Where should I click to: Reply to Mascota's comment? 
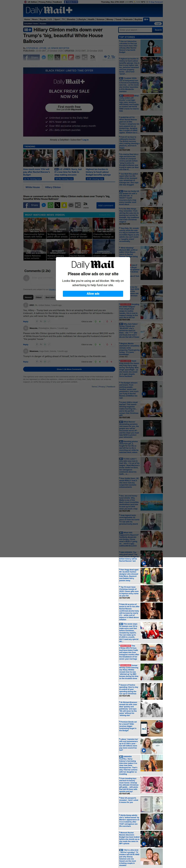pyautogui.click(x=26, y=344)
